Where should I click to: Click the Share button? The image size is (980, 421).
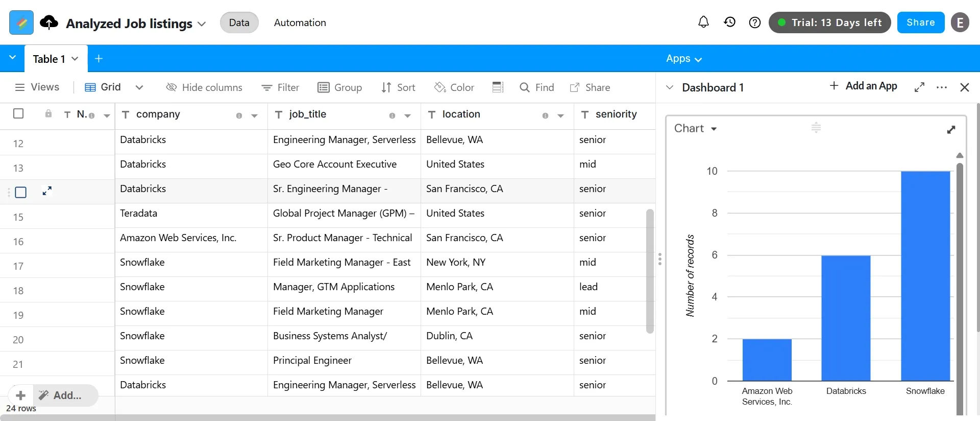(x=921, y=22)
